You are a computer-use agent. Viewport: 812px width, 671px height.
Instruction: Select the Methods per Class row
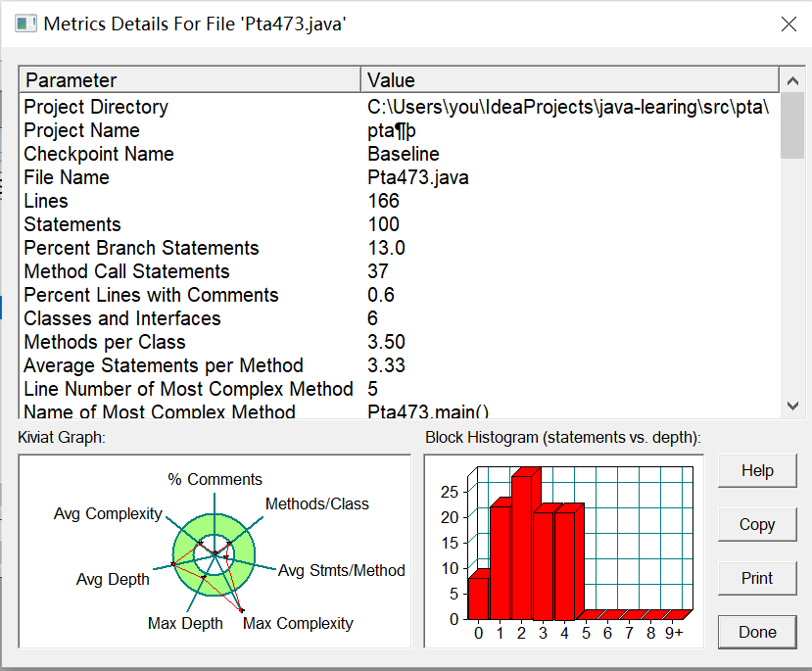pyautogui.click(x=400, y=342)
